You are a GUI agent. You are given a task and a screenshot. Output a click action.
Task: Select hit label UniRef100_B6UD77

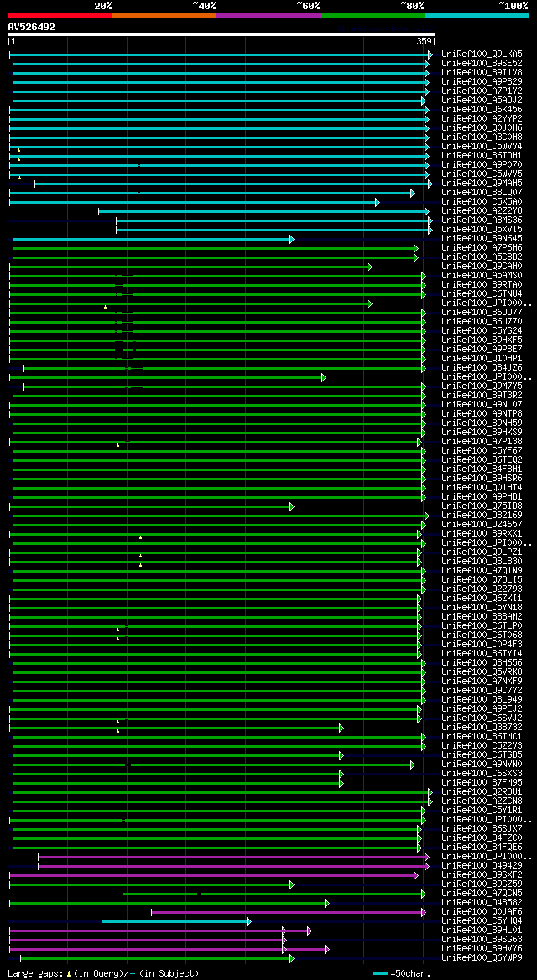click(482, 313)
